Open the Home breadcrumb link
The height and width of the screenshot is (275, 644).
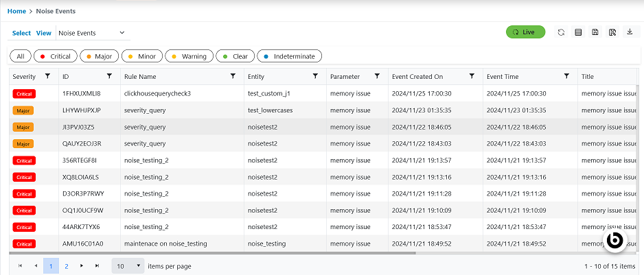[x=16, y=11]
